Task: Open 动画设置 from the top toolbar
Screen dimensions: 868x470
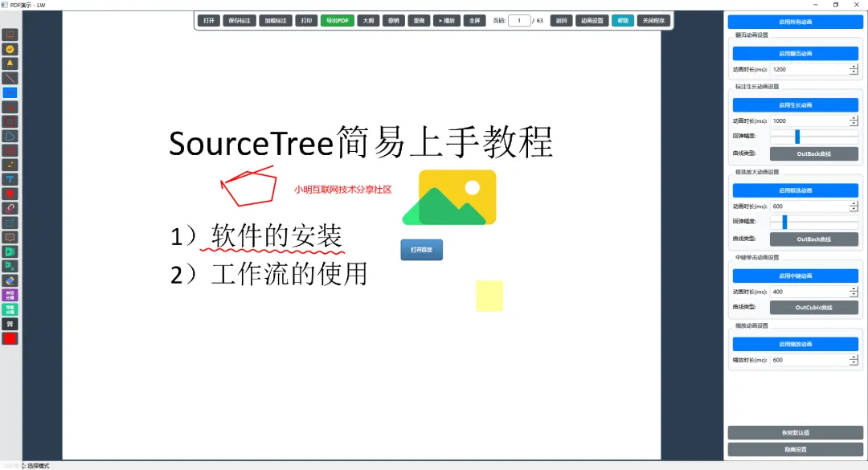Action: (592, 20)
